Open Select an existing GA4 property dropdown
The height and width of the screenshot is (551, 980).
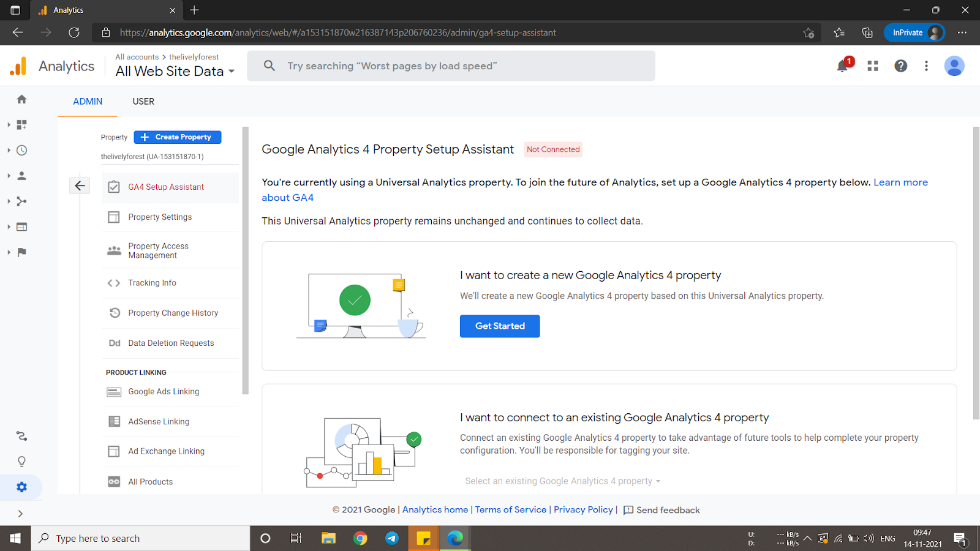tap(562, 481)
